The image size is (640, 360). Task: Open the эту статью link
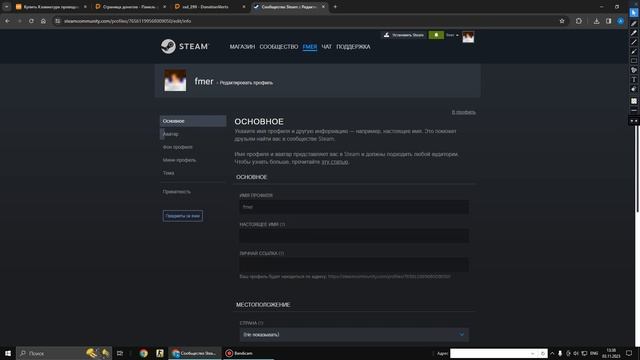(335, 162)
